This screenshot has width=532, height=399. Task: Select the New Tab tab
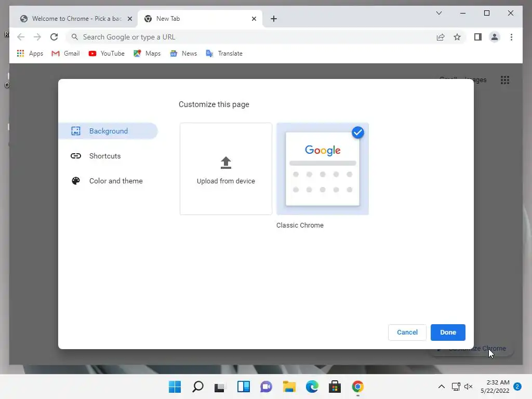click(199, 19)
